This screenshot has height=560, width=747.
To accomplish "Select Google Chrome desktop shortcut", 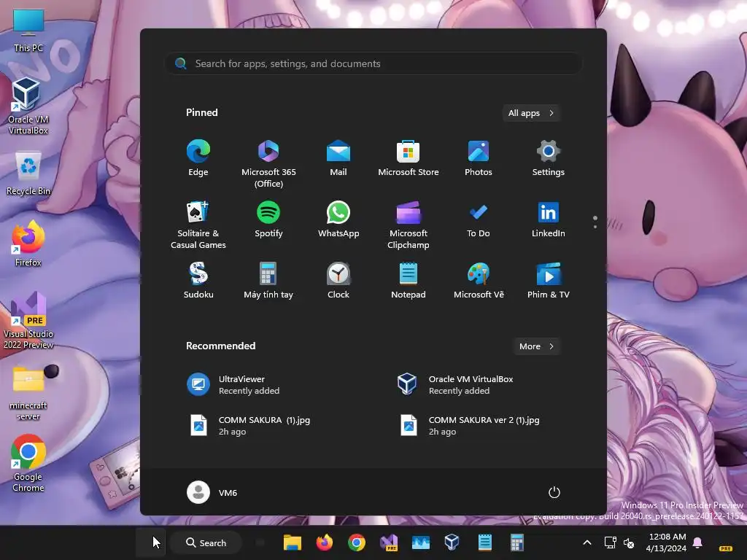I will pyautogui.click(x=28, y=463).
